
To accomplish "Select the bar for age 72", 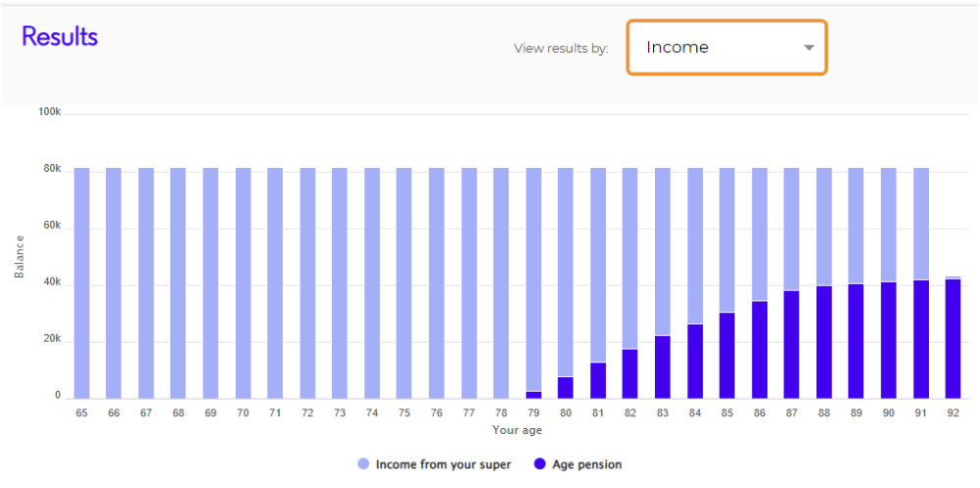I will 307,283.
